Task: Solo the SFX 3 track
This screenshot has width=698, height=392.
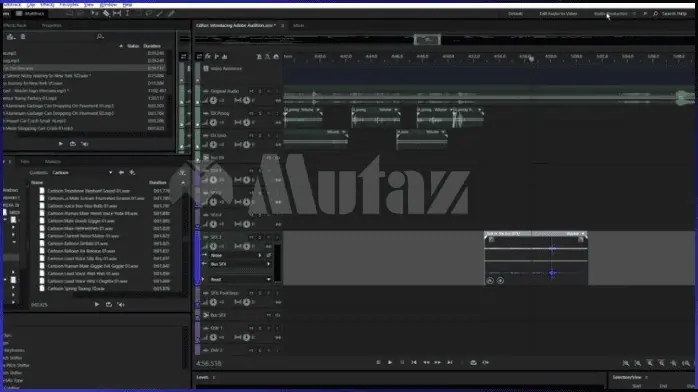Action: tap(260, 237)
